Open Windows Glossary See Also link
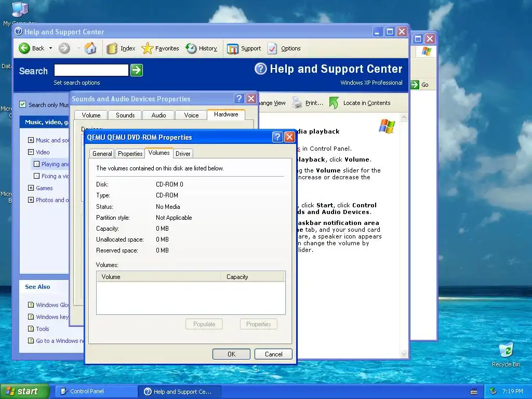Image resolution: width=532 pixels, height=399 pixels. [52, 305]
